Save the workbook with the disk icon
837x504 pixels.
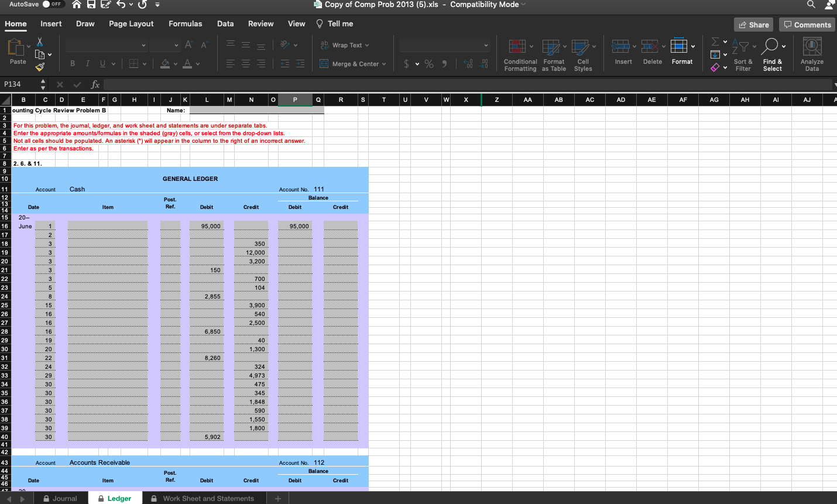[91, 4]
